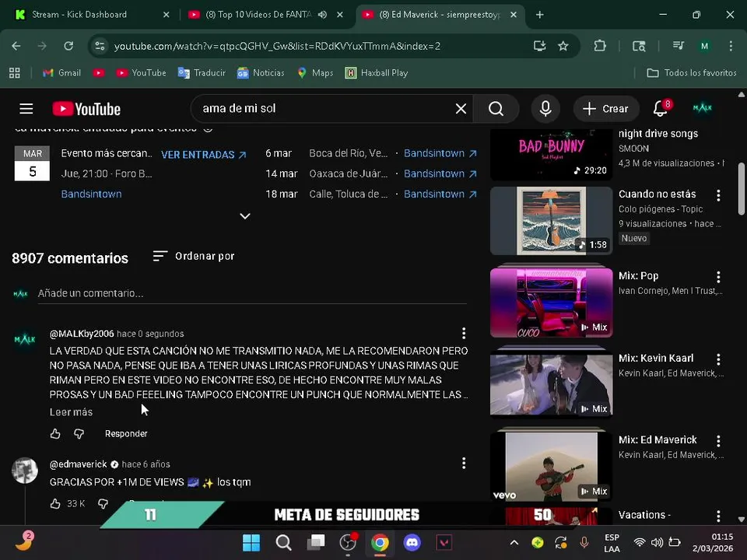Open menu for Mix: Ed Maverick
This screenshot has width=747, height=560.
[718, 440]
